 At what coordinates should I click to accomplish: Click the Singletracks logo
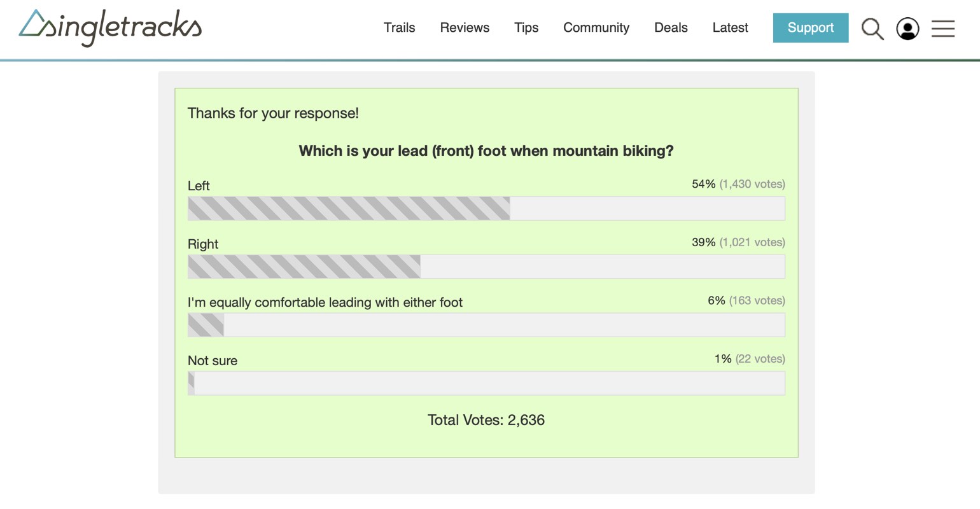pyautogui.click(x=111, y=27)
